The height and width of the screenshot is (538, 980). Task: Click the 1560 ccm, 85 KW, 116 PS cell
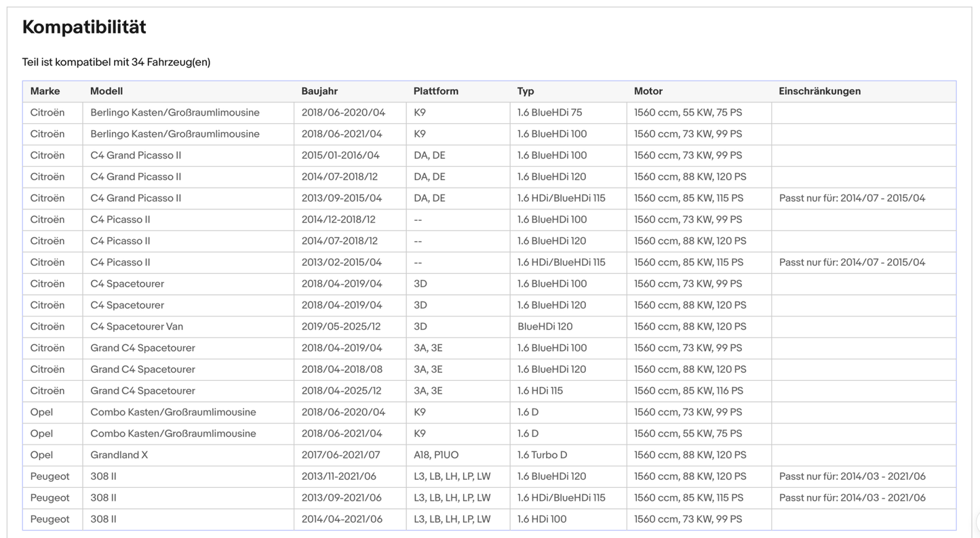click(699, 391)
